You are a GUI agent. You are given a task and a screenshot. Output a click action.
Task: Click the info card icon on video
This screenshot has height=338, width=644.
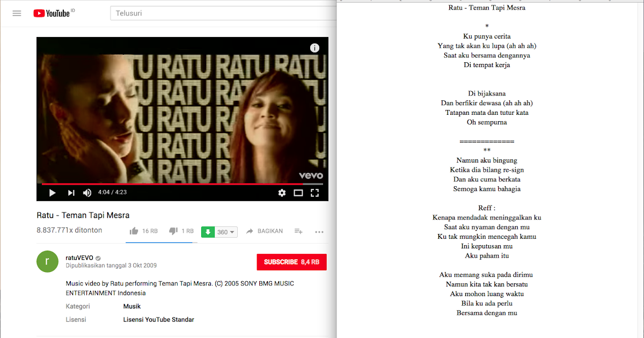[314, 48]
